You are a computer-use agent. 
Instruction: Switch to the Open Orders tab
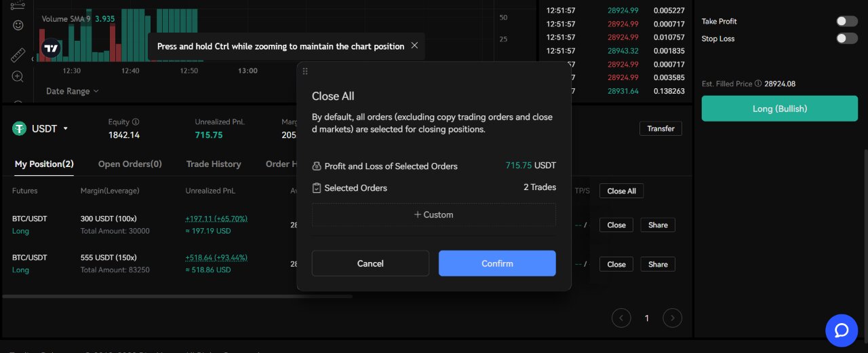pos(130,164)
